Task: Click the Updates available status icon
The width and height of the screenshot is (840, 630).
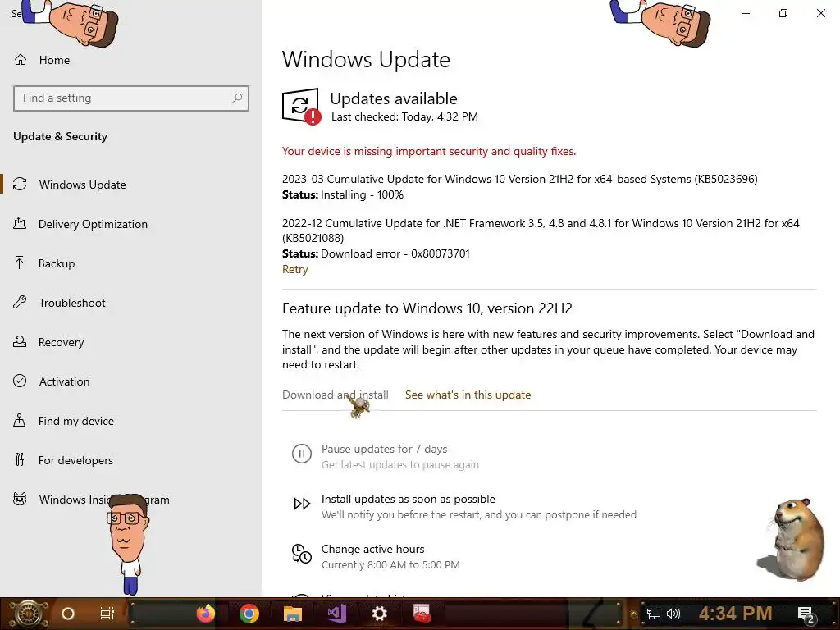Action: pyautogui.click(x=301, y=106)
